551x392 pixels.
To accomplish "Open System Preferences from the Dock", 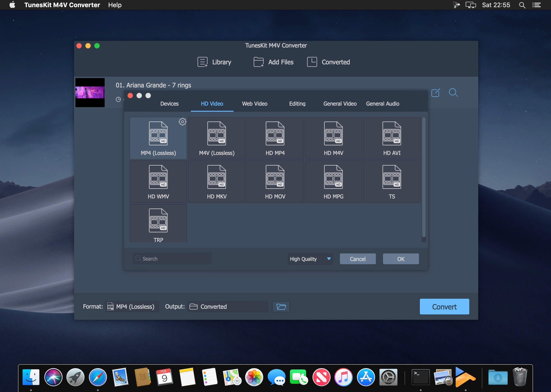I will point(388,377).
